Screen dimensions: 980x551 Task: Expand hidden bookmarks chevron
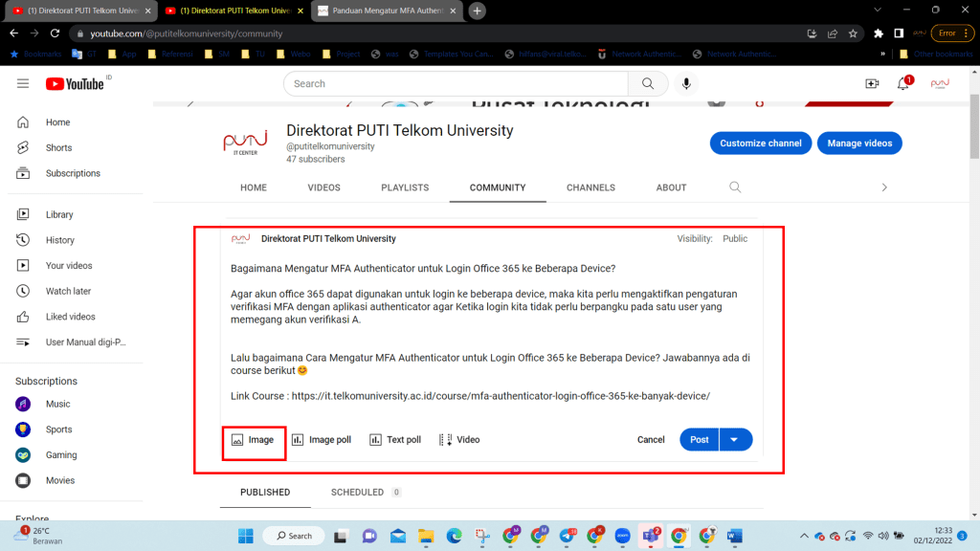click(882, 55)
